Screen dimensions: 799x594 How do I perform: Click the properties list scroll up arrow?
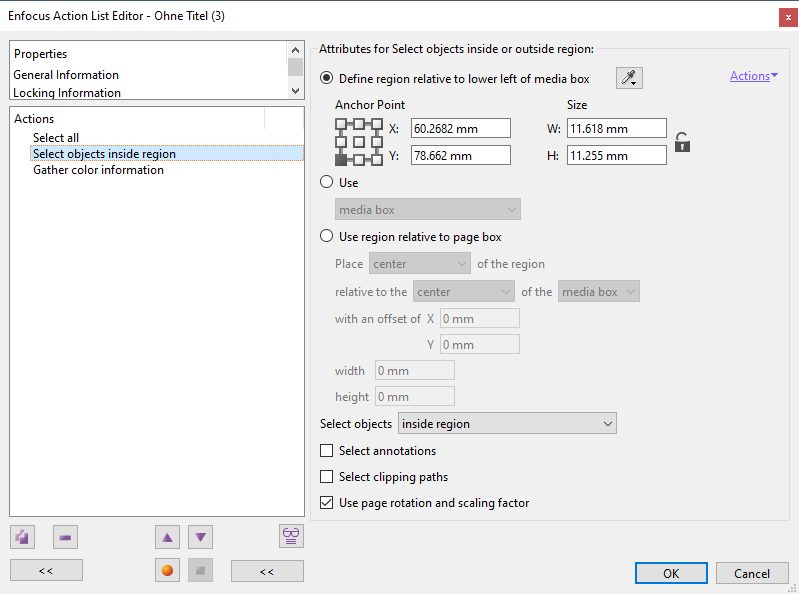295,50
